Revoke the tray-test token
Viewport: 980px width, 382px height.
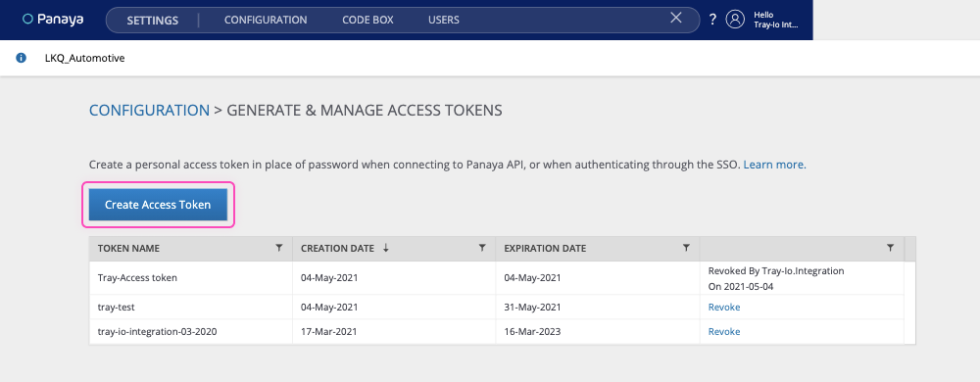pos(724,308)
